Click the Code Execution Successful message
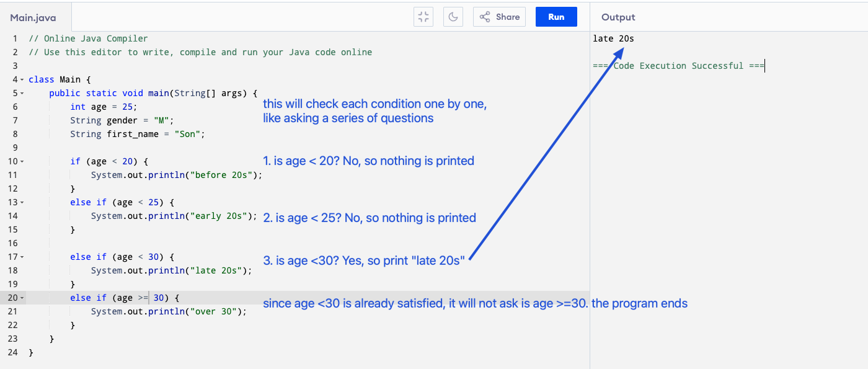 point(678,66)
